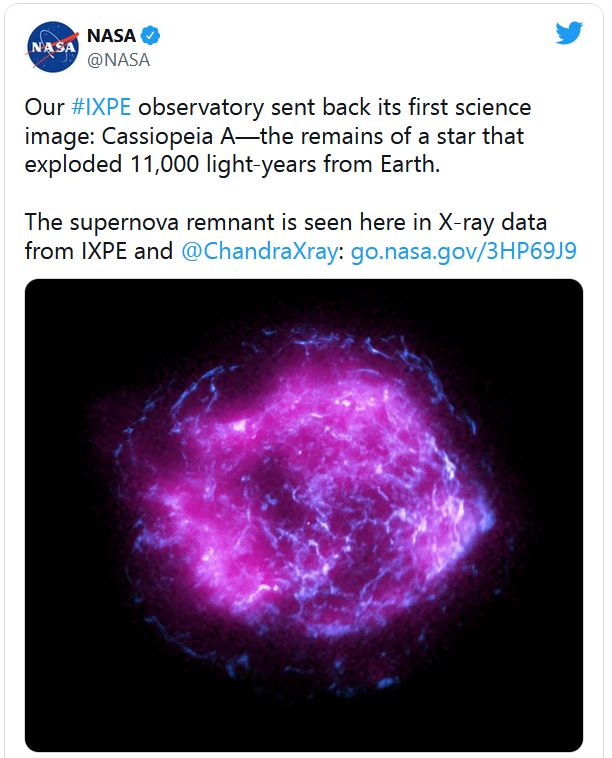This screenshot has width=612, height=758.
Task: Open the NASA display name profile link
Action: coord(112,37)
